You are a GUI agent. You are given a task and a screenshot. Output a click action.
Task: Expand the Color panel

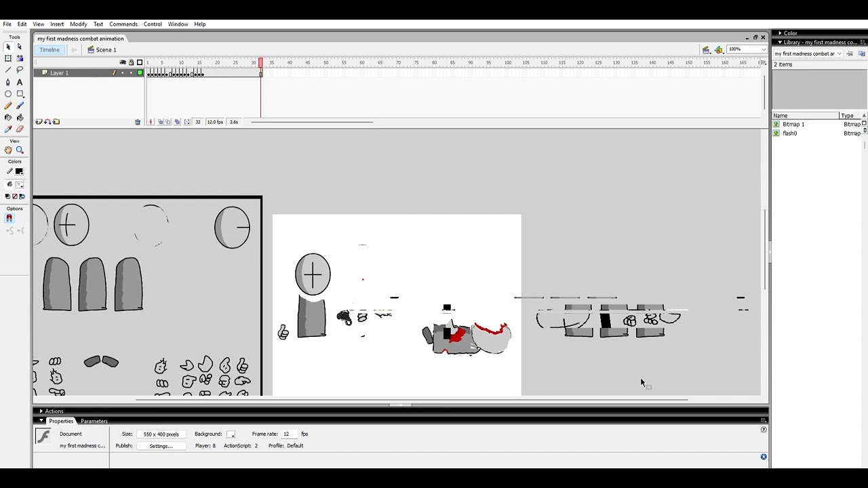pyautogui.click(x=780, y=33)
